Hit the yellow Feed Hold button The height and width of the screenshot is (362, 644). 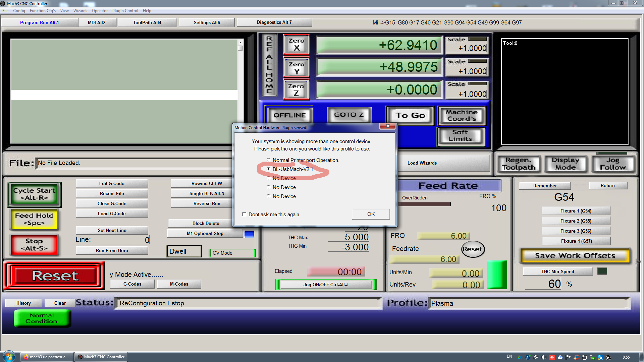tap(34, 220)
